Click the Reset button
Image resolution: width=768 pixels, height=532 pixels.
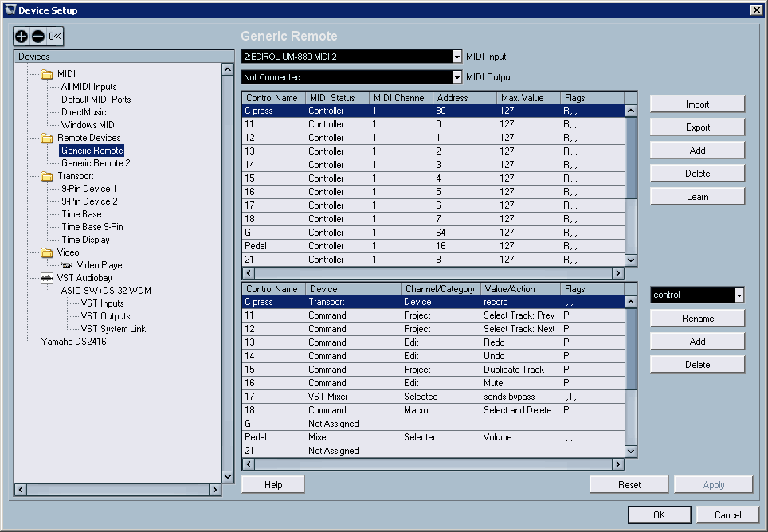629,485
